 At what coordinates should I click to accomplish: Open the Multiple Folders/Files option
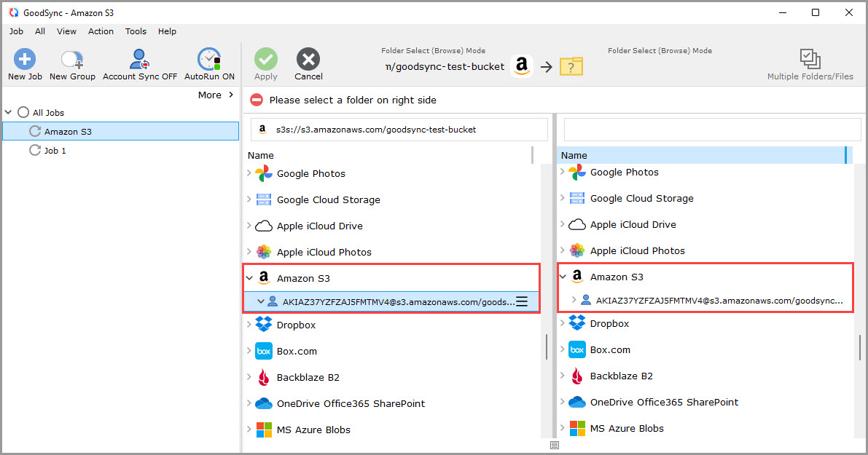tap(810, 60)
